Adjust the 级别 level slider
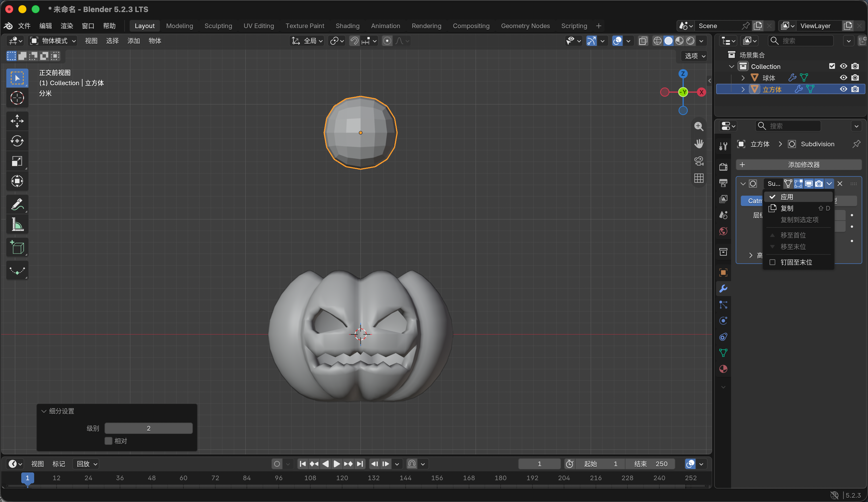This screenshot has height=502, width=868. pyautogui.click(x=148, y=428)
